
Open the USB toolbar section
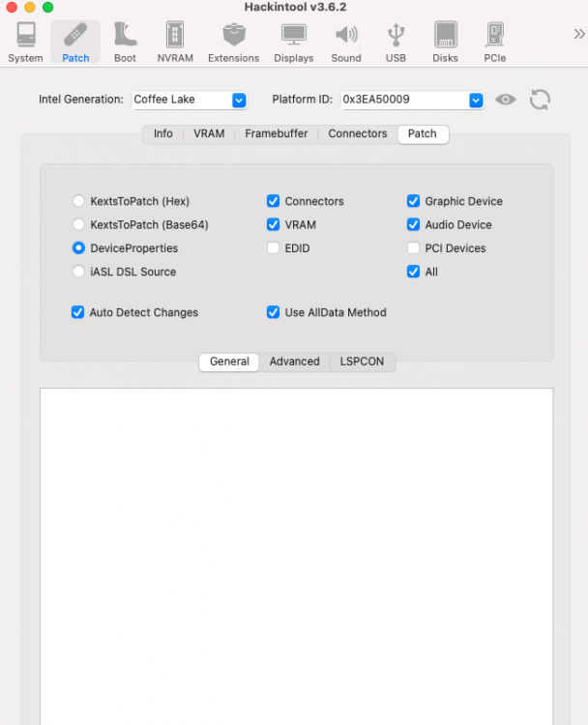(396, 43)
